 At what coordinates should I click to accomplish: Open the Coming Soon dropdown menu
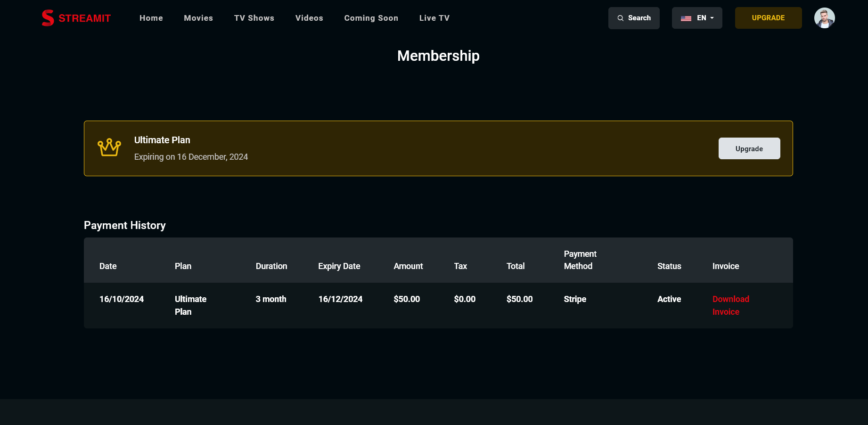tap(371, 18)
